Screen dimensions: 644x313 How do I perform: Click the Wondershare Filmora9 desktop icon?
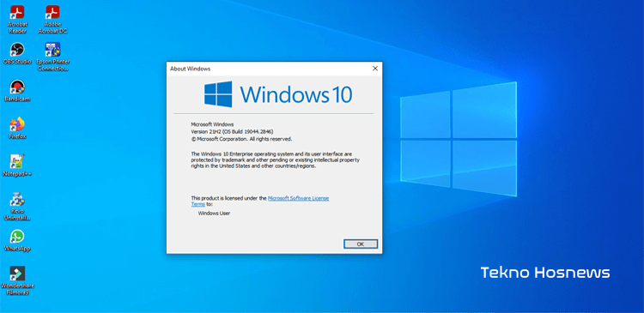(x=17, y=280)
